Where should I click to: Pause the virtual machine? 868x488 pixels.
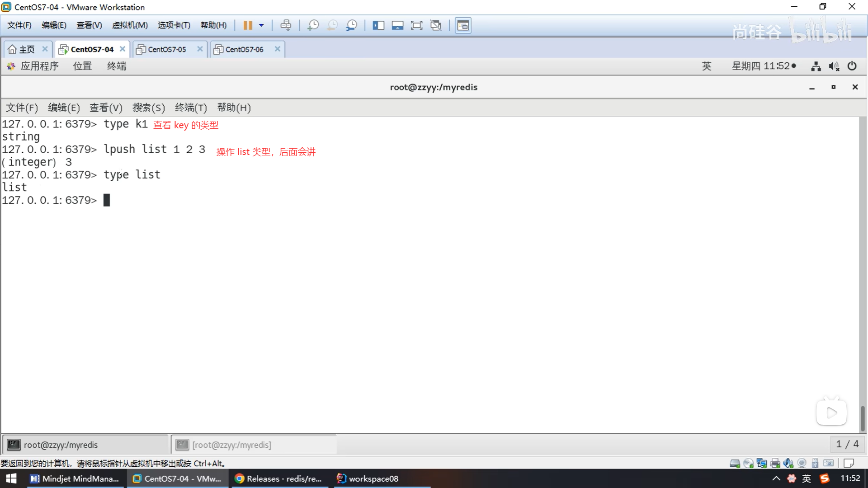pos(247,25)
